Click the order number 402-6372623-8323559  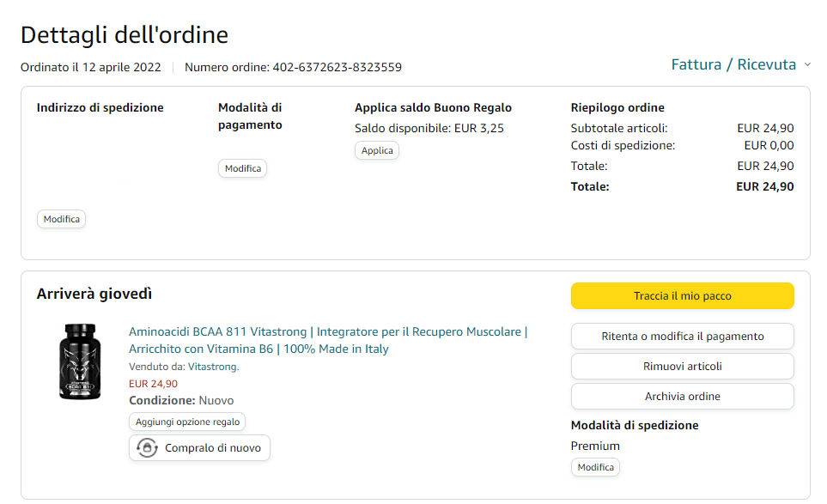(x=337, y=67)
